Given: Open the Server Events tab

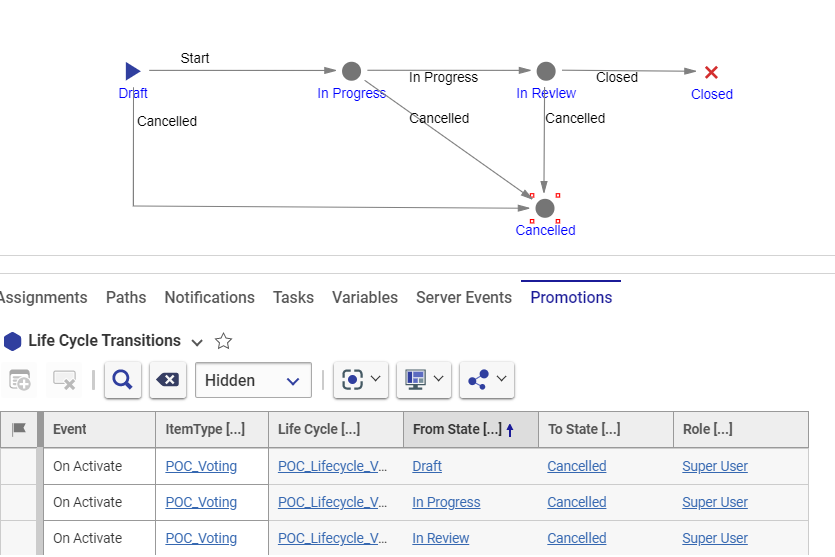Looking at the screenshot, I should 464,297.
